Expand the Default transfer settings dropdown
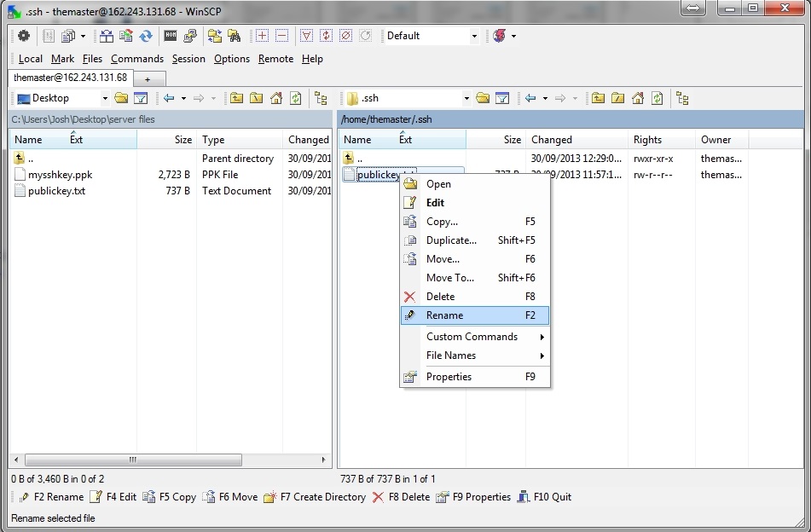 pyautogui.click(x=474, y=36)
